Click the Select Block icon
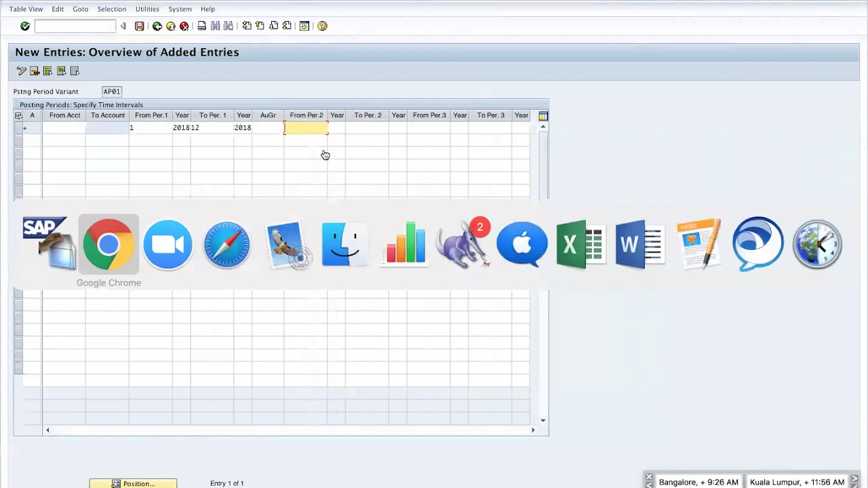The height and width of the screenshot is (488, 868). coord(61,70)
